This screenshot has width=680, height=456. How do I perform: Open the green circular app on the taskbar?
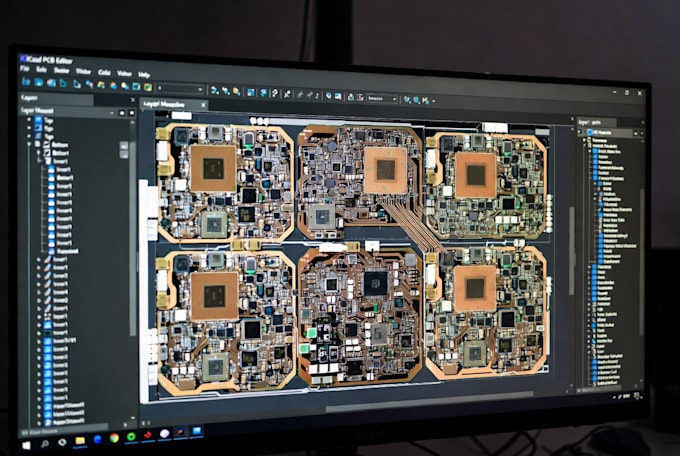(131, 436)
